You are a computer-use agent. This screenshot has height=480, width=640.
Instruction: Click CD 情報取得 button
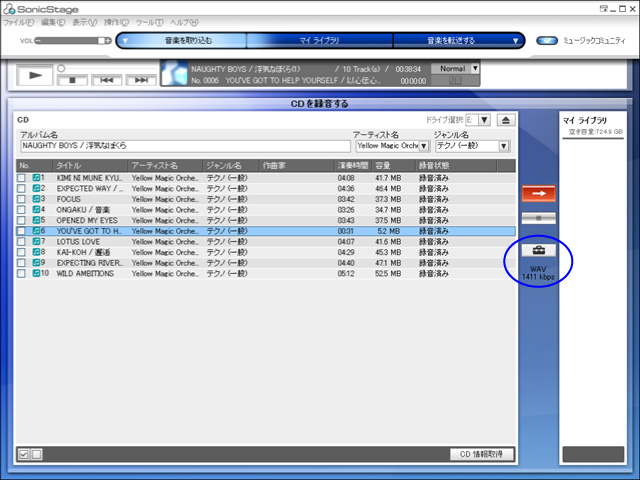pos(481,454)
